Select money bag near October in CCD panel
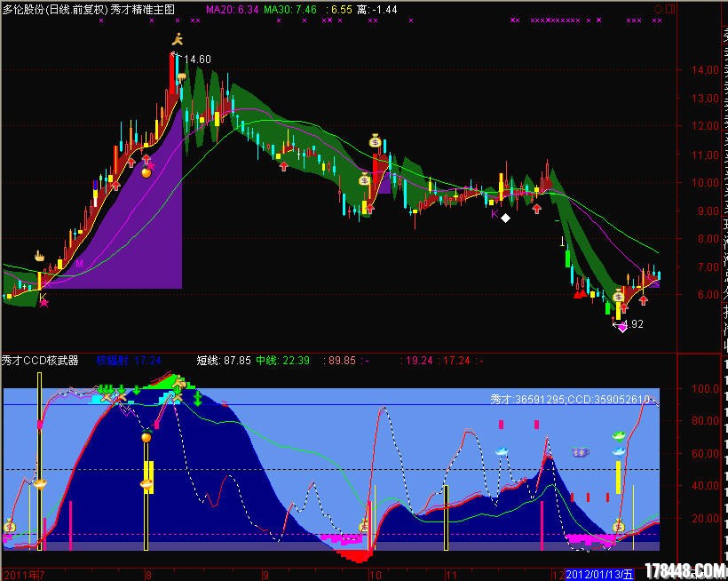The height and width of the screenshot is (581, 728). click(x=364, y=527)
